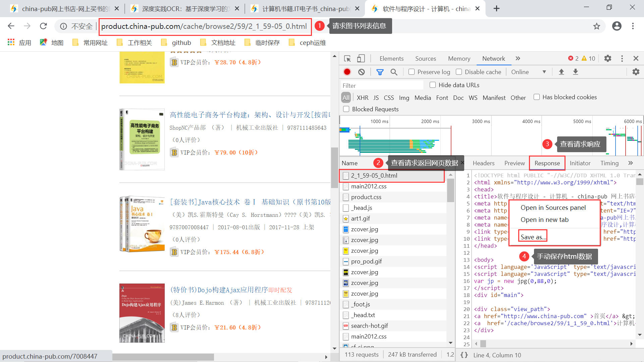Open Chrome three-dot menu
The width and height of the screenshot is (644, 362).
tap(633, 26)
